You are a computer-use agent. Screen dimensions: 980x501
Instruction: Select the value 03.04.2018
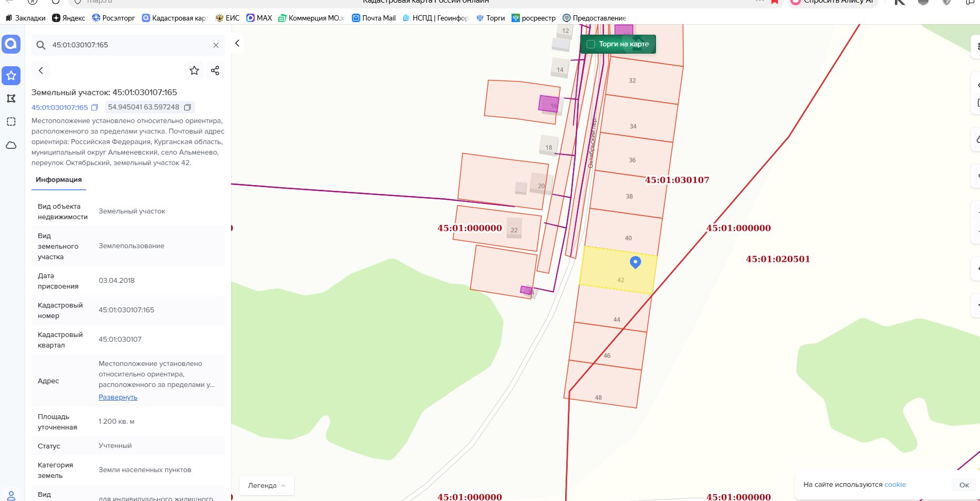[117, 281]
